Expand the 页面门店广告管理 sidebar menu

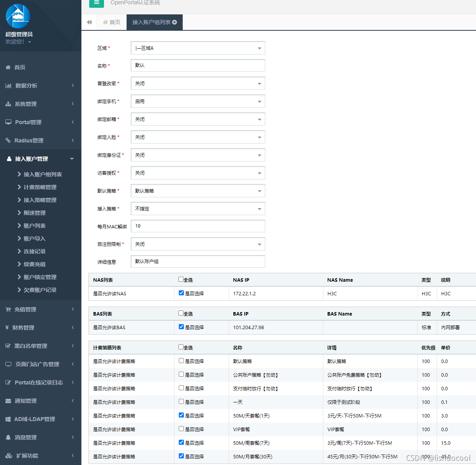pyautogui.click(x=41, y=364)
